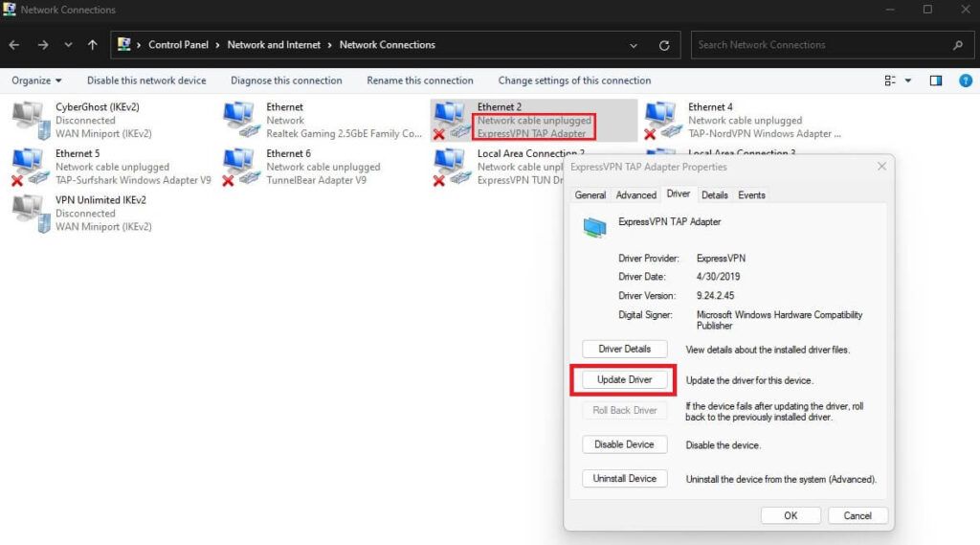Select the Driver tab
This screenshot has width=980, height=545.
coord(679,194)
